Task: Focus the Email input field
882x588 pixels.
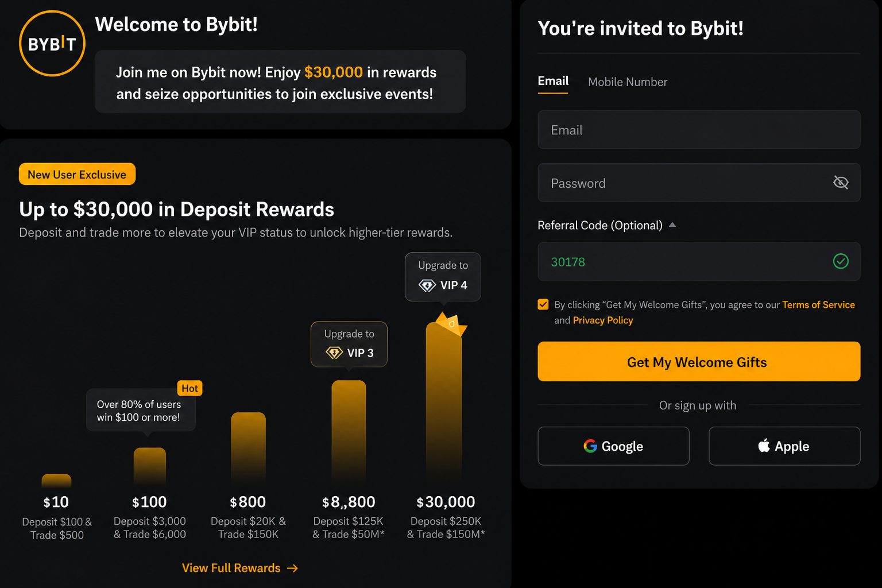Action: 699,130
